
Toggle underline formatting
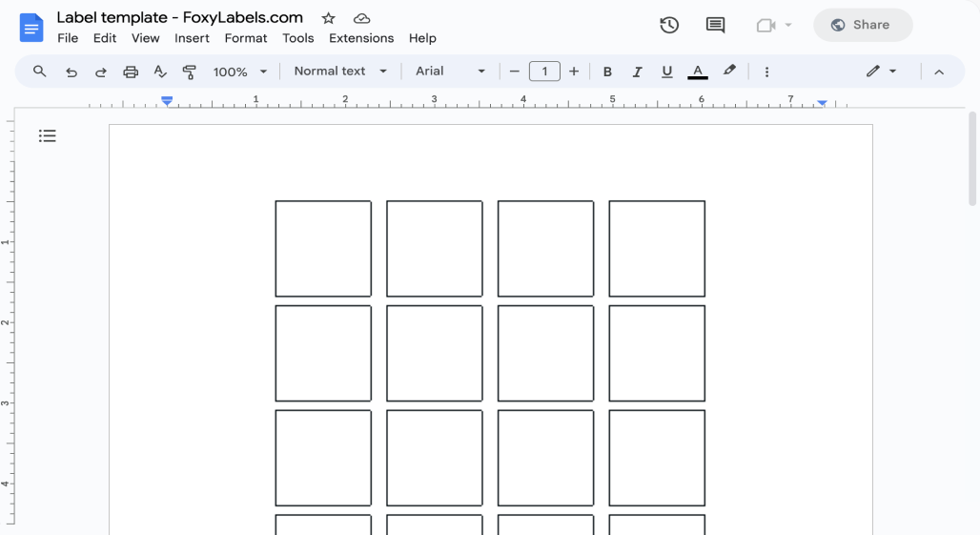667,72
